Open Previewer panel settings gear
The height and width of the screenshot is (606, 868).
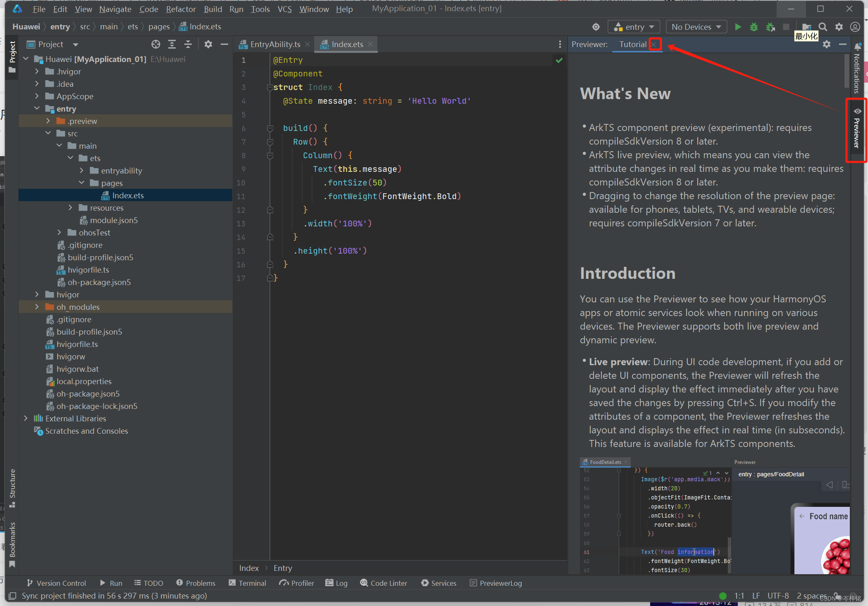(827, 44)
